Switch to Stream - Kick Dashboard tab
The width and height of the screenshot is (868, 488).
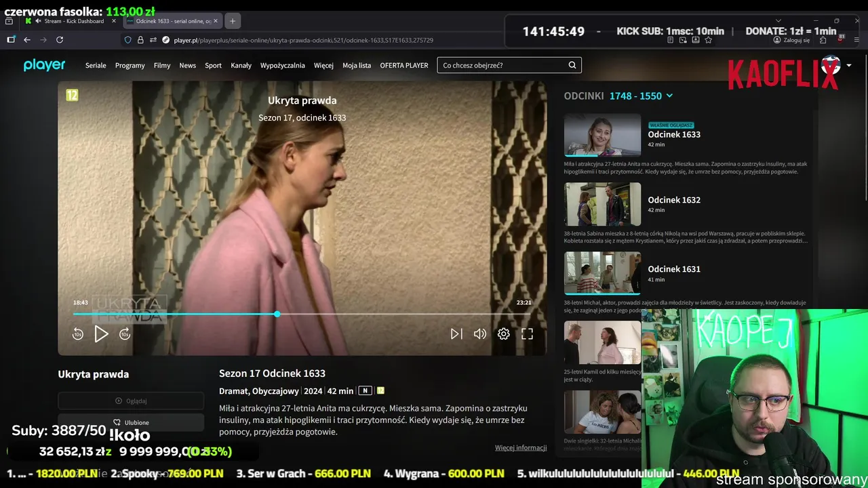tap(73, 21)
